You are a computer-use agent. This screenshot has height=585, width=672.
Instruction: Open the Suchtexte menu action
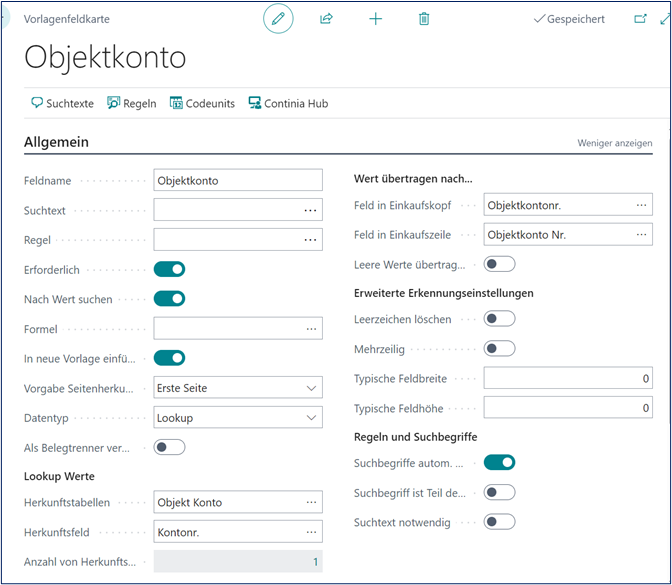tap(63, 103)
